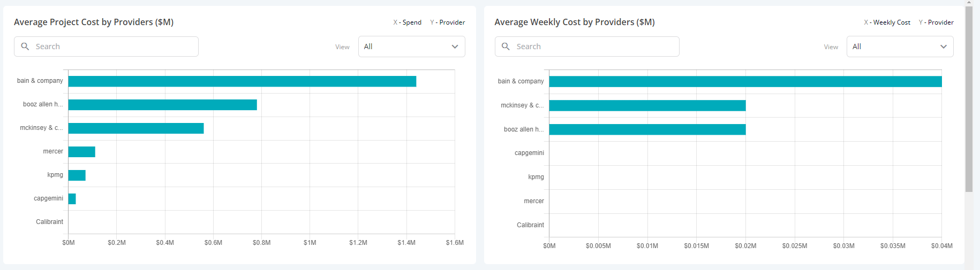Screen dimensions: 980x270
Task: Click 'kpmg' label in Project Cost chart
Action: click(x=55, y=175)
